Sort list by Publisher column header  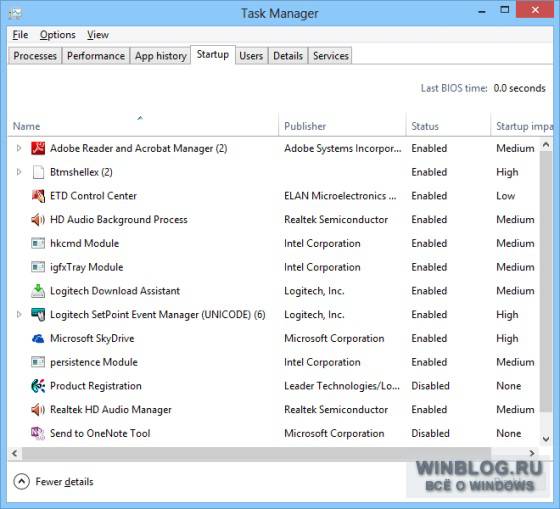click(342, 125)
